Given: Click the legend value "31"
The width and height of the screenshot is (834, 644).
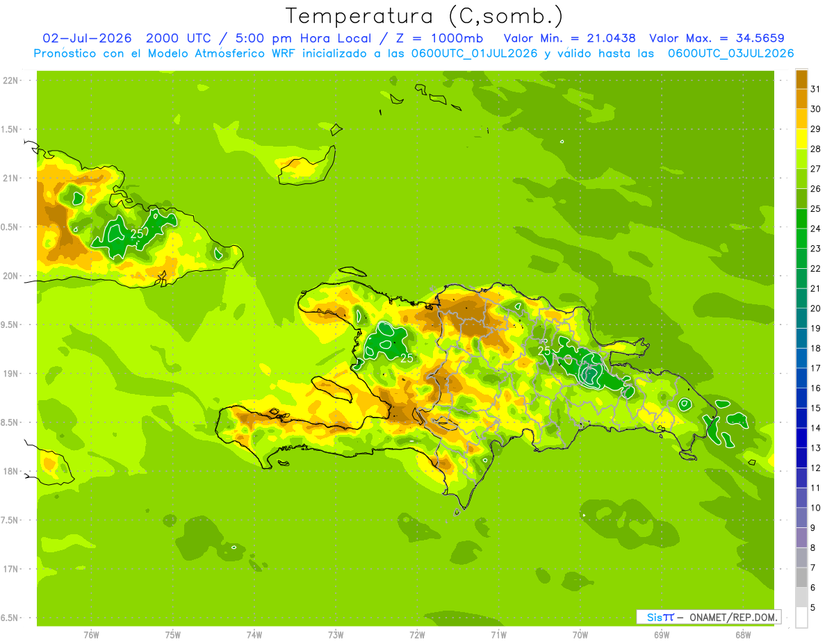Looking at the screenshot, I should (x=816, y=89).
